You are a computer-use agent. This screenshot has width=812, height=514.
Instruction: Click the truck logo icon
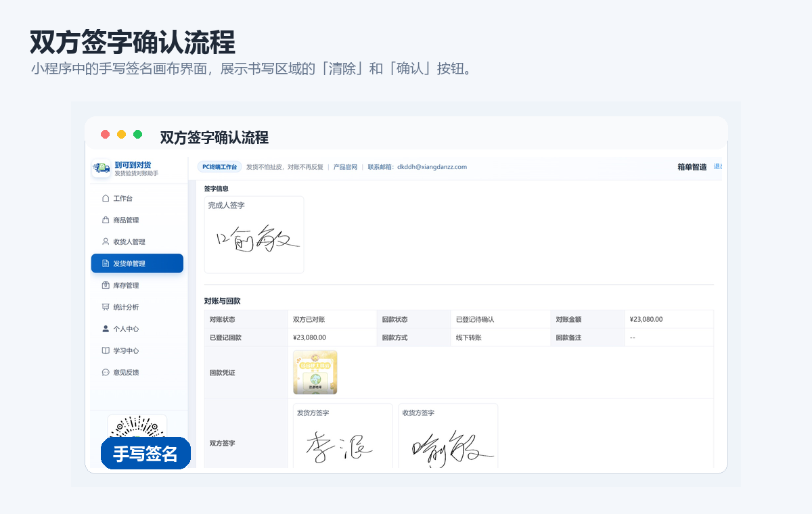101,168
